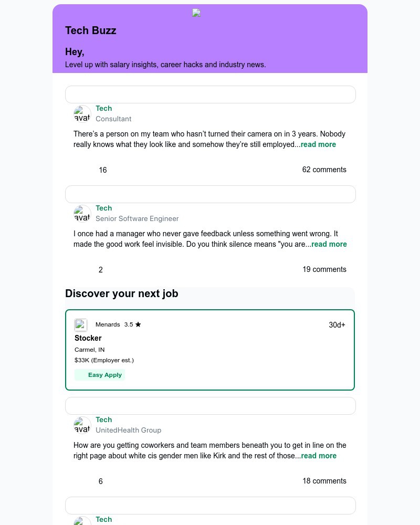Viewport: 420px width, 525px height.
Task: Click the star icon beside the 3.5 rating
Action: (x=138, y=324)
